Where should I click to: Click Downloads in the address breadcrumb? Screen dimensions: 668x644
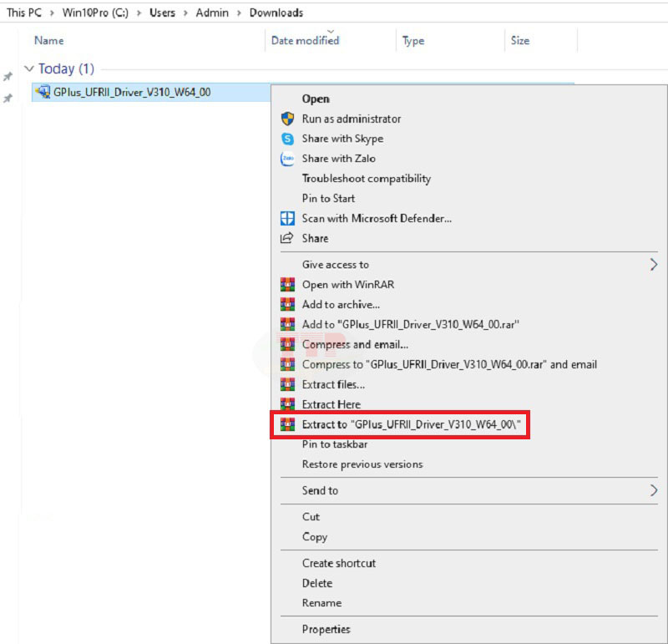(276, 13)
